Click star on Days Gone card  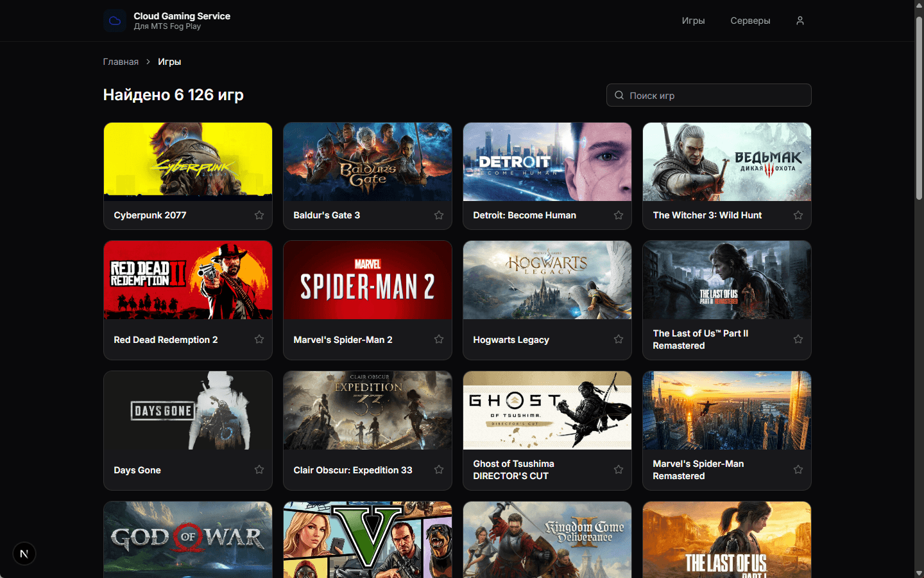pos(259,469)
